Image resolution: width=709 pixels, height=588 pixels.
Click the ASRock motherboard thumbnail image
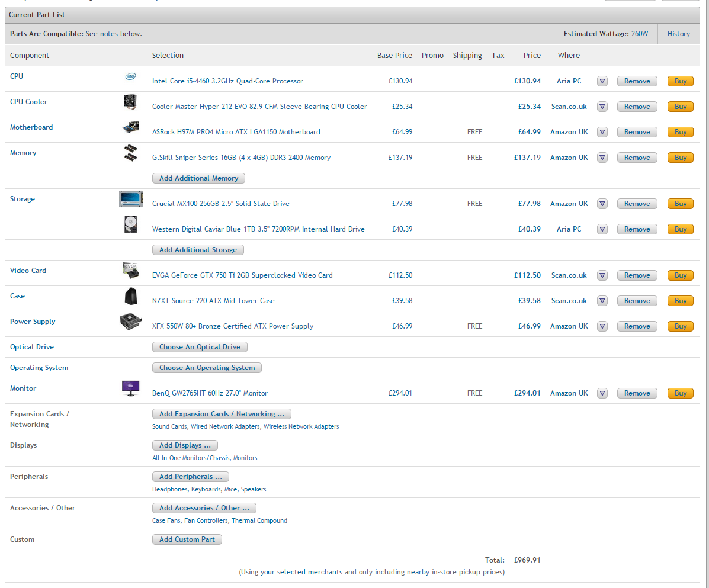131,127
